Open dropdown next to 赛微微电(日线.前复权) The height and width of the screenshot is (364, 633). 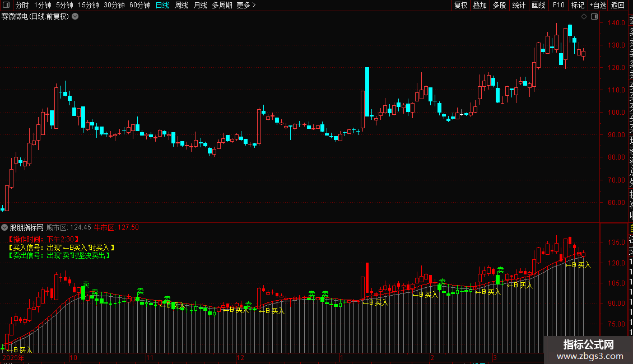(x=75, y=17)
